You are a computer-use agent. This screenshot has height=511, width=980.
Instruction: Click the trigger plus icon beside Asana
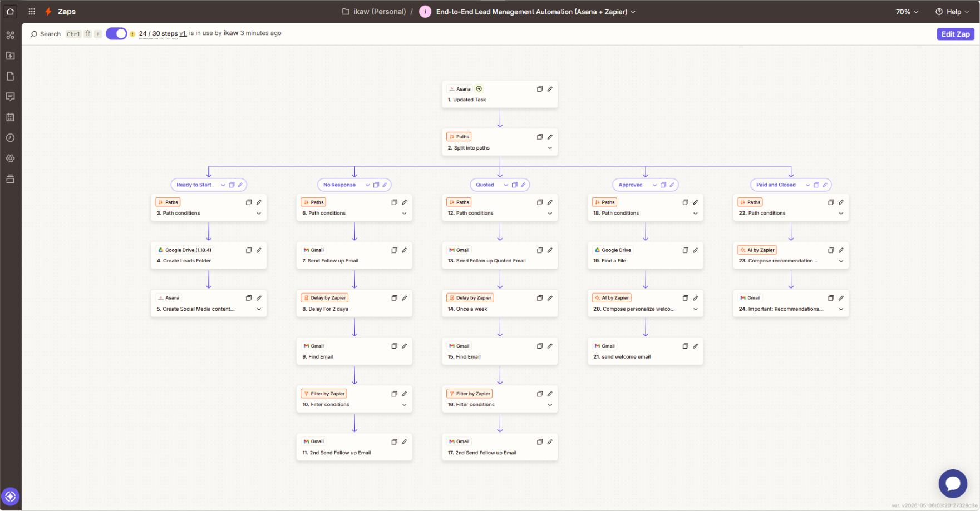(x=479, y=89)
